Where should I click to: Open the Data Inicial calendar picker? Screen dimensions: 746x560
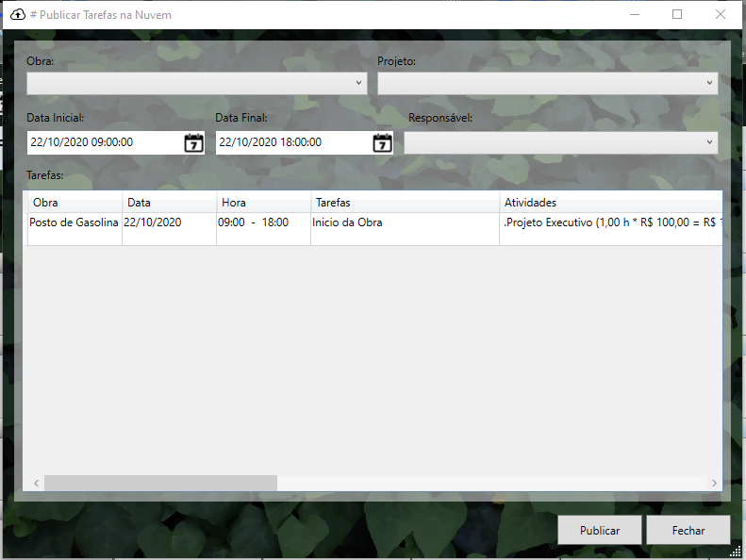click(193, 143)
